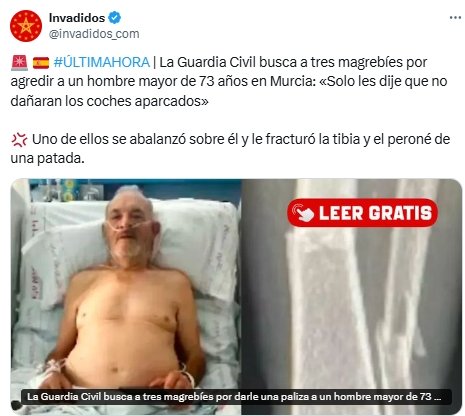This screenshot has width=465, height=416.
Task: Click the sentence about the fractured tibia
Action: click(x=230, y=149)
